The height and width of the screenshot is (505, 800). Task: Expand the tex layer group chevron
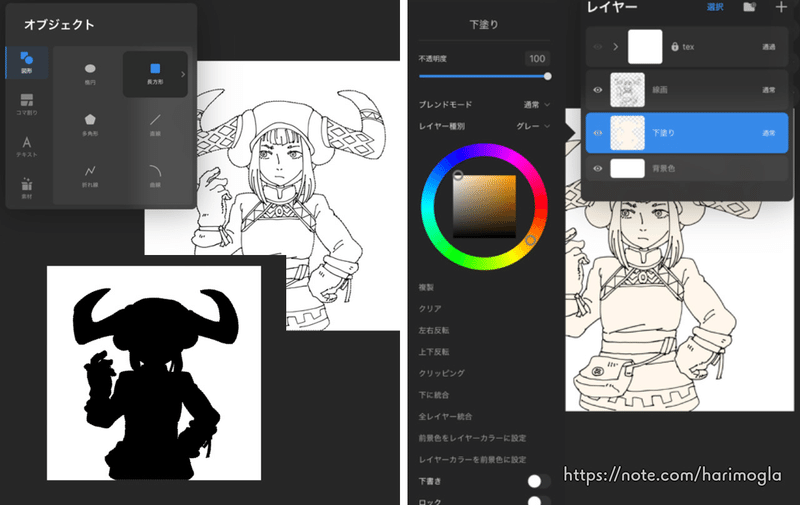616,46
